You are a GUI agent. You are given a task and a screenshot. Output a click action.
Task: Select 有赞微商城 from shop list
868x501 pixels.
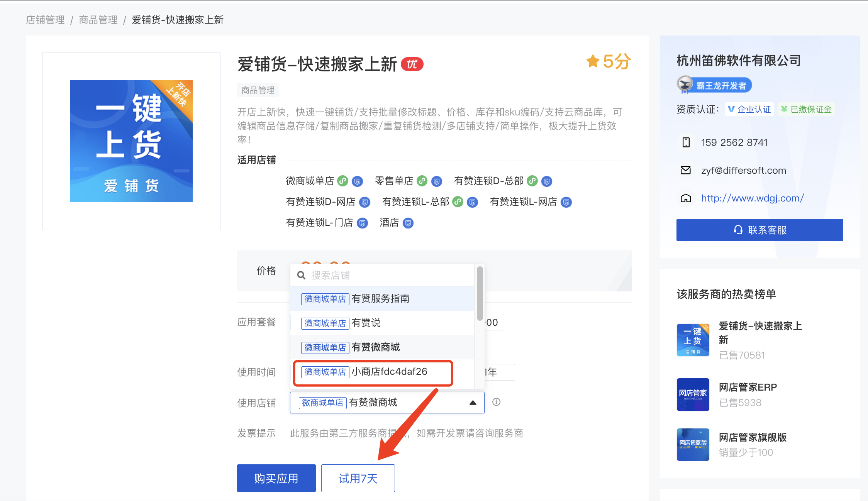click(x=382, y=347)
